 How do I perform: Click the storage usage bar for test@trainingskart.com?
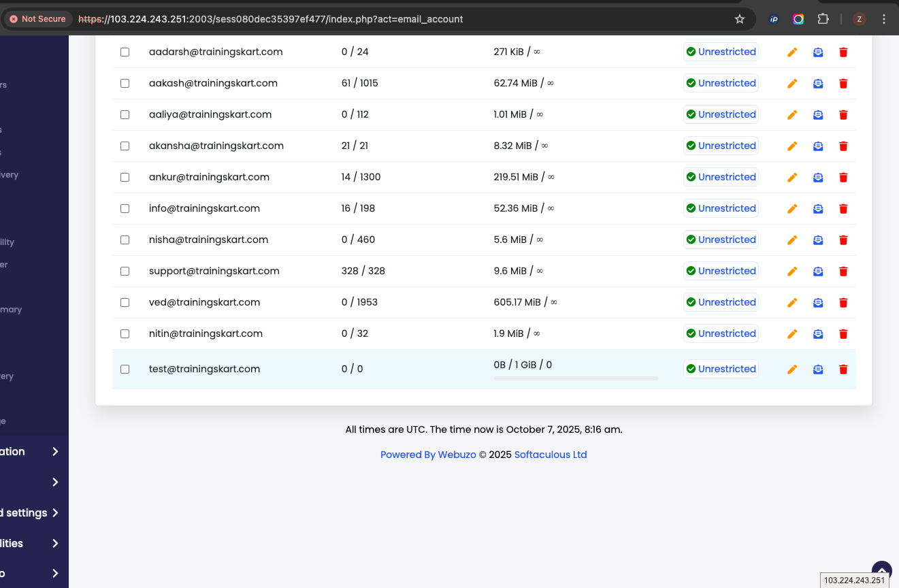pos(576,378)
